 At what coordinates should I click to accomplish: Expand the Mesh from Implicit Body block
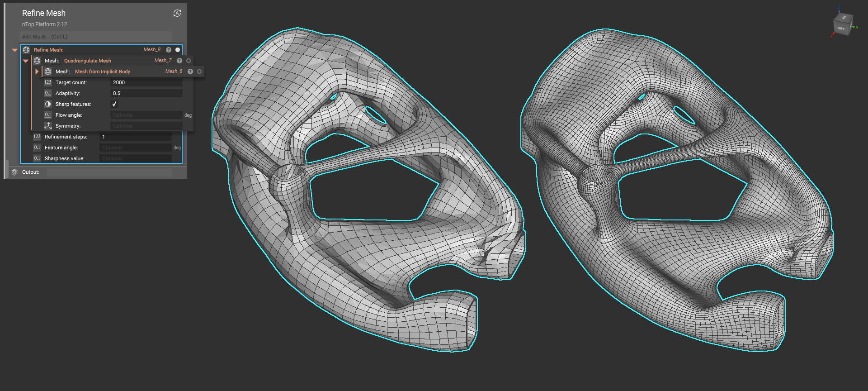click(37, 72)
